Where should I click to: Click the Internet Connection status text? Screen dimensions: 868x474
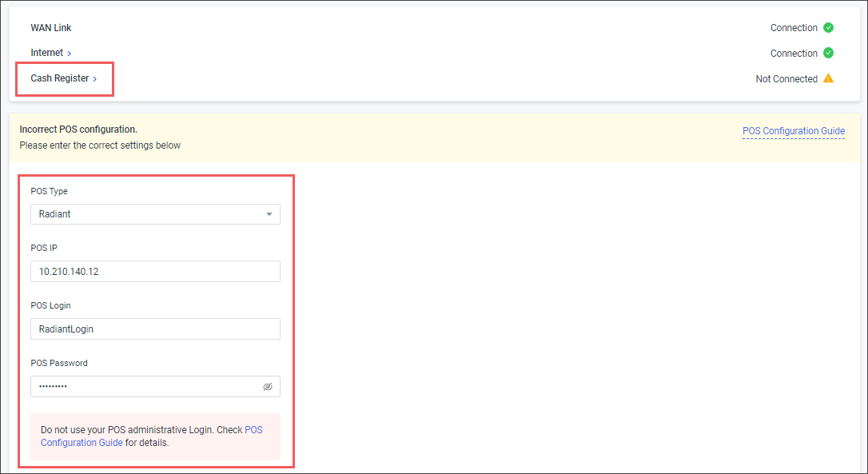(794, 54)
